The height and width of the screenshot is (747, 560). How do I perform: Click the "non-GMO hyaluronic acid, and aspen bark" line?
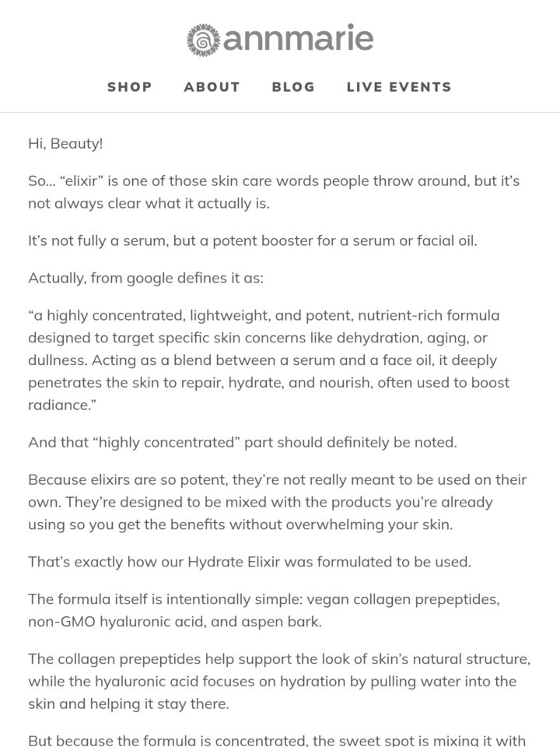pyautogui.click(x=175, y=622)
